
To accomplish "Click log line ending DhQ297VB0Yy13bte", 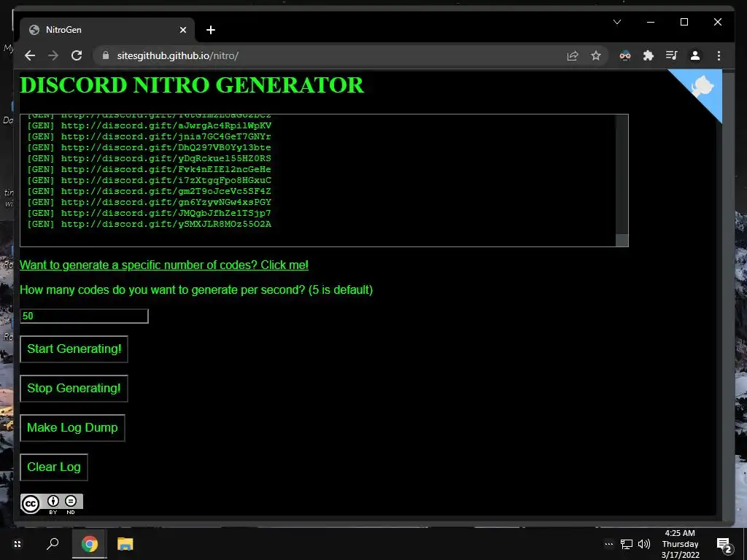I will [x=149, y=147].
